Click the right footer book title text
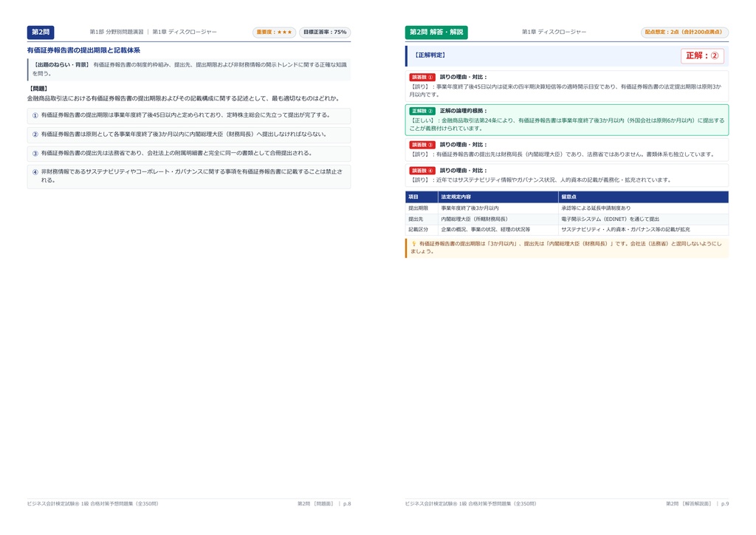The image size is (756, 535). tap(470, 504)
